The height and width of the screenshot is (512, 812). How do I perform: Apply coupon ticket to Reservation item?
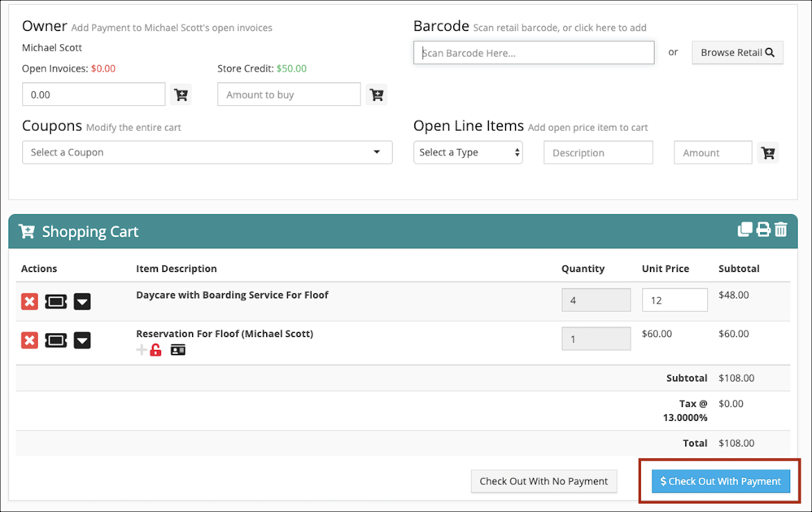56,340
